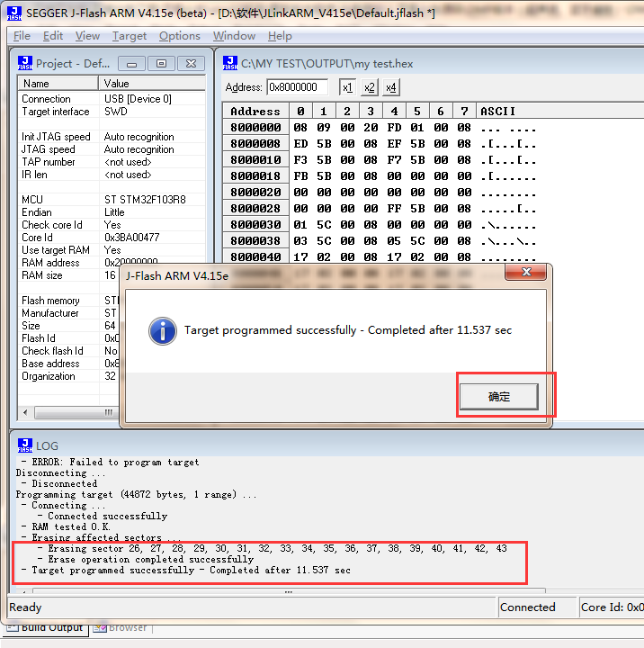
Task: Select the Use target RAM row
Action: click(112, 250)
